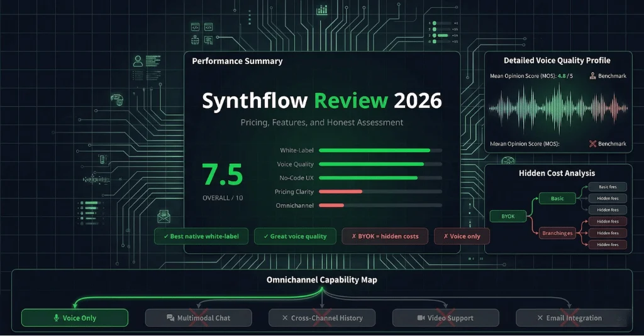The width and height of the screenshot is (644, 336).
Task: Click the Basic fees leaf box
Action: tap(608, 187)
